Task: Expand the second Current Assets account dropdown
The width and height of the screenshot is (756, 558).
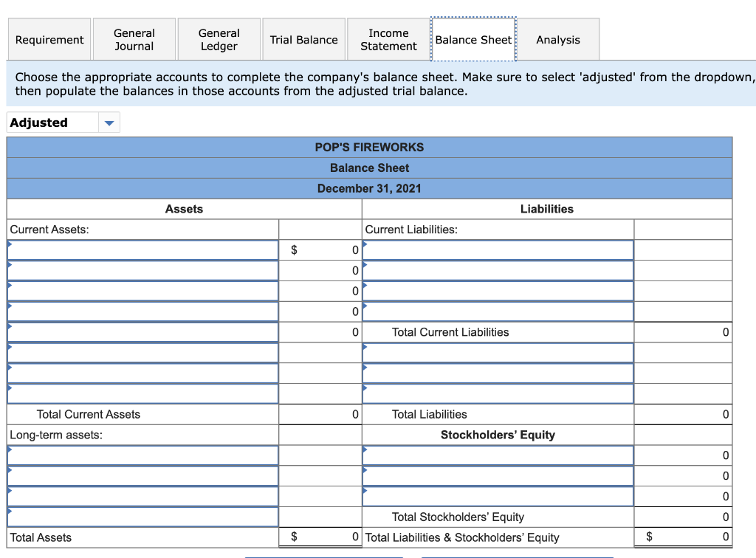Action: 140,270
